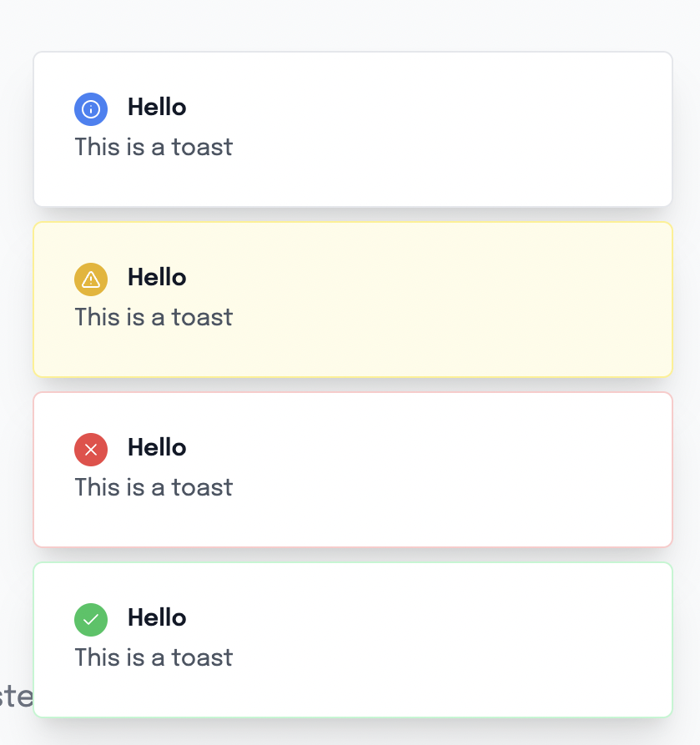Click the Hello title on the error toast
700x745 pixels.
tap(156, 448)
